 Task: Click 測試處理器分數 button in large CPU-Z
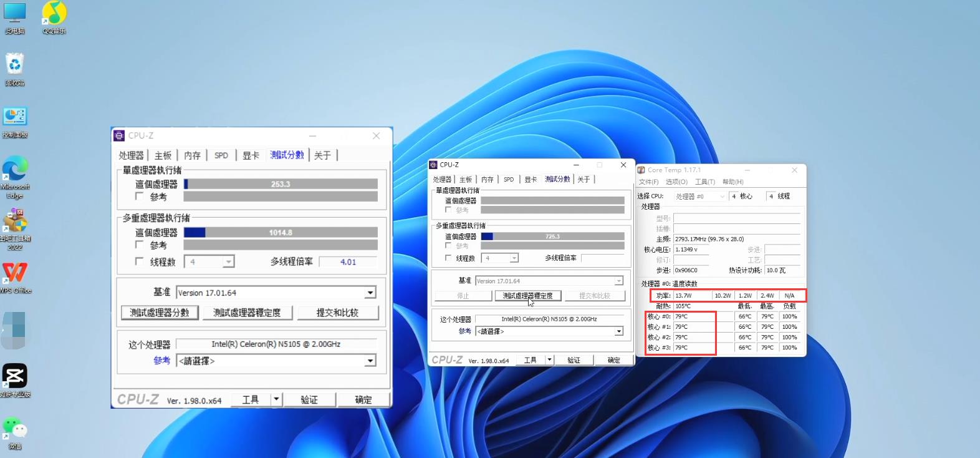(160, 313)
